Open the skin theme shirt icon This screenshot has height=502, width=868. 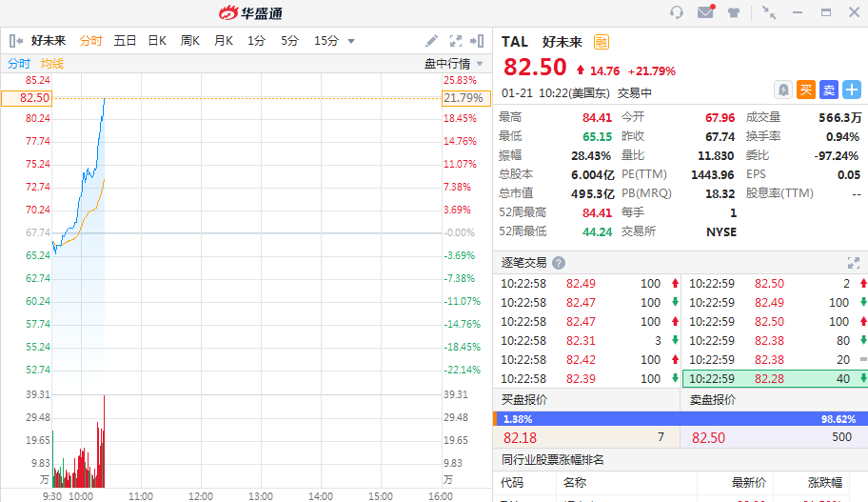pyautogui.click(x=734, y=12)
